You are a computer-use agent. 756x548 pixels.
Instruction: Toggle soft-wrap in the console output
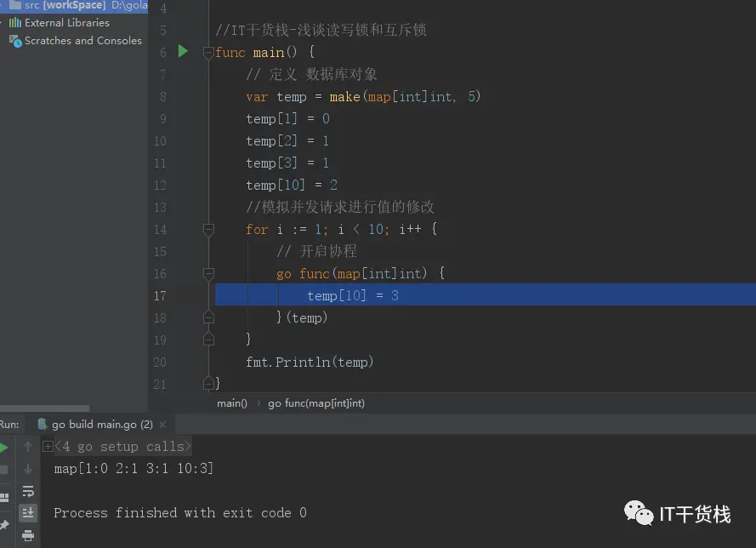click(x=28, y=491)
